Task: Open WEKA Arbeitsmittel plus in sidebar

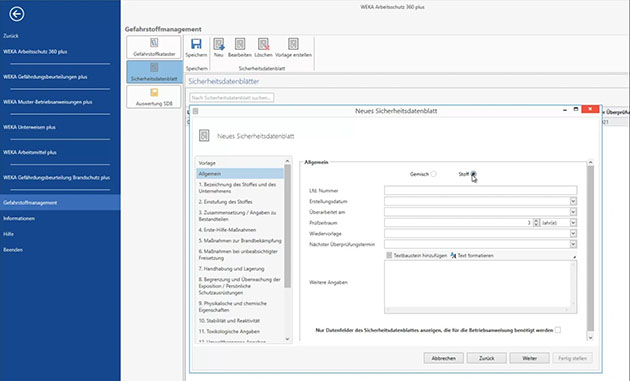Action: [x=30, y=152]
